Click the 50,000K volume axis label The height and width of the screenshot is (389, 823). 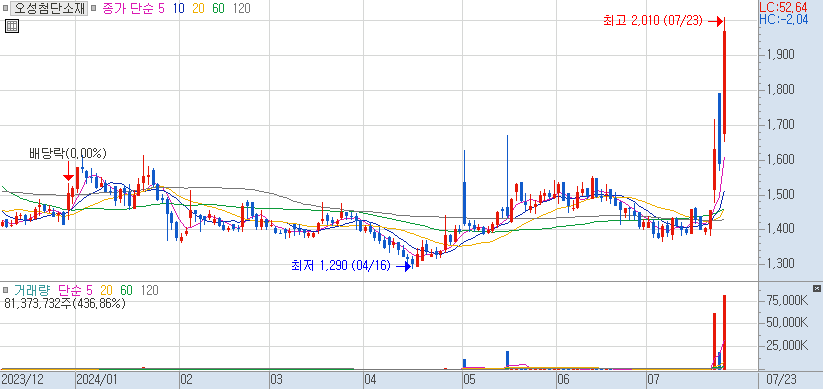point(786,322)
